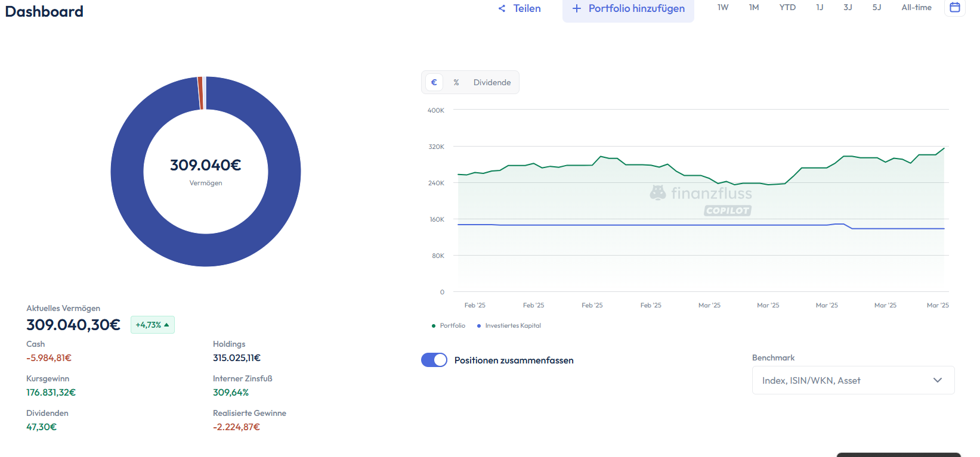Switch chart to percent view
Viewport: 980px width, 457px height.
pos(456,82)
